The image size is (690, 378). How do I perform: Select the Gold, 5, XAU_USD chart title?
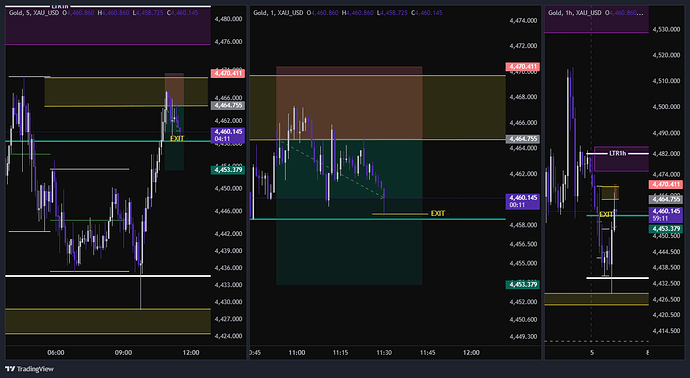35,13
